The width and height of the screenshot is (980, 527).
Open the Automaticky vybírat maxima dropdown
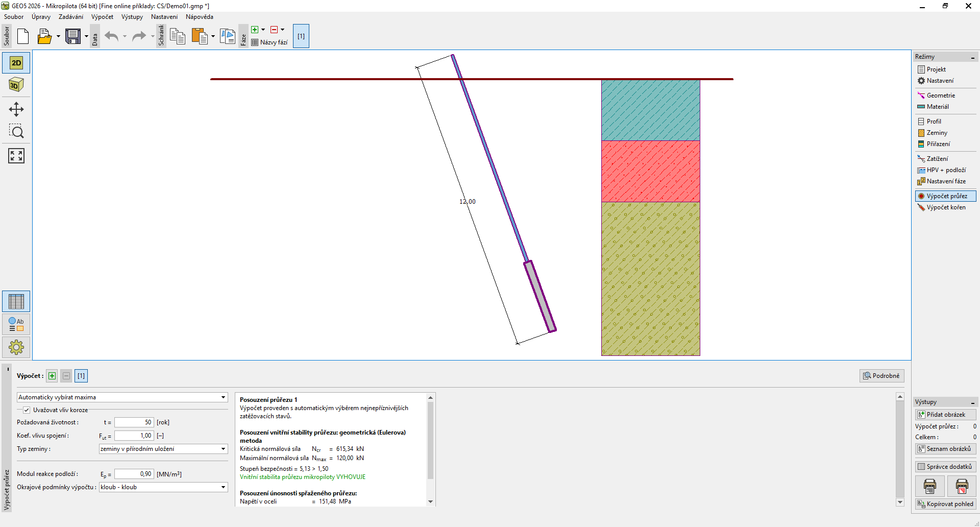(x=122, y=397)
